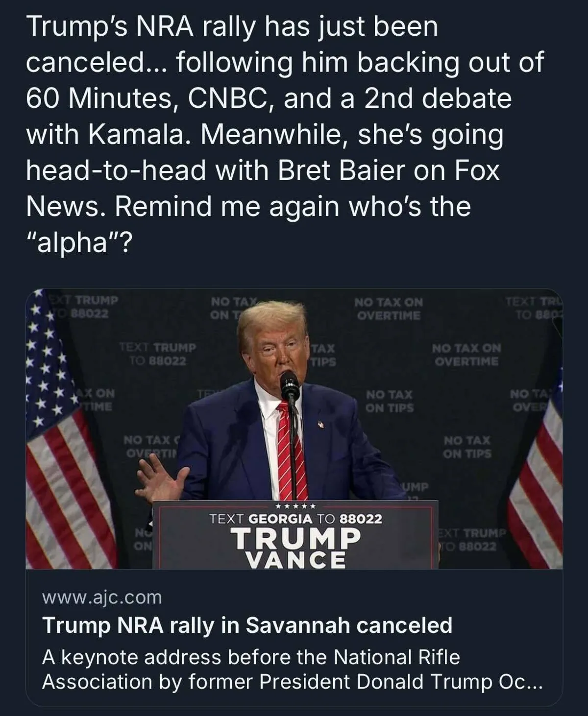Image resolution: width=588 pixels, height=716 pixels.
Task: Click the www.ajc.com domain link
Action: (102, 597)
